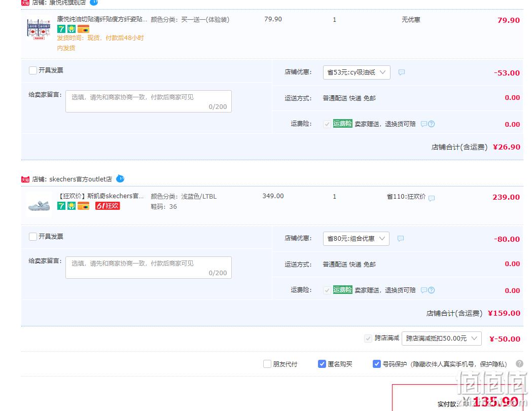Click the yellow shield guarantee icon under skechers product
This screenshot has height=411, width=532.
coord(71,206)
